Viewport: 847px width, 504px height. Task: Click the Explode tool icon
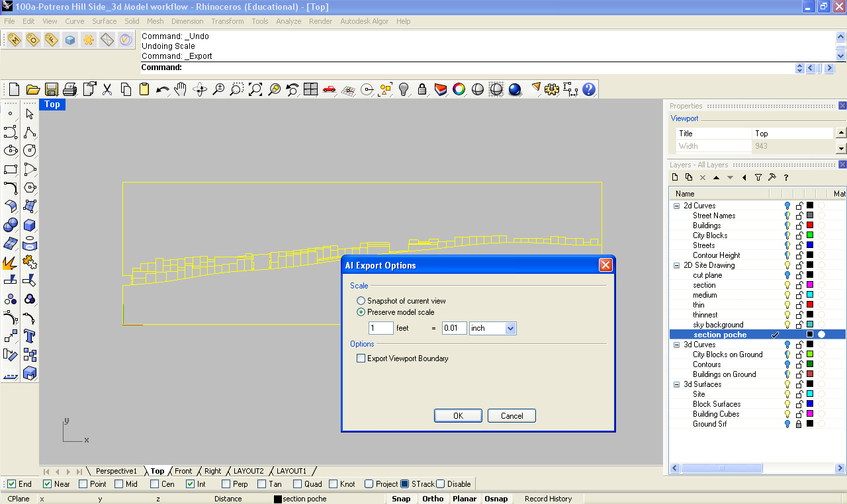(11, 263)
